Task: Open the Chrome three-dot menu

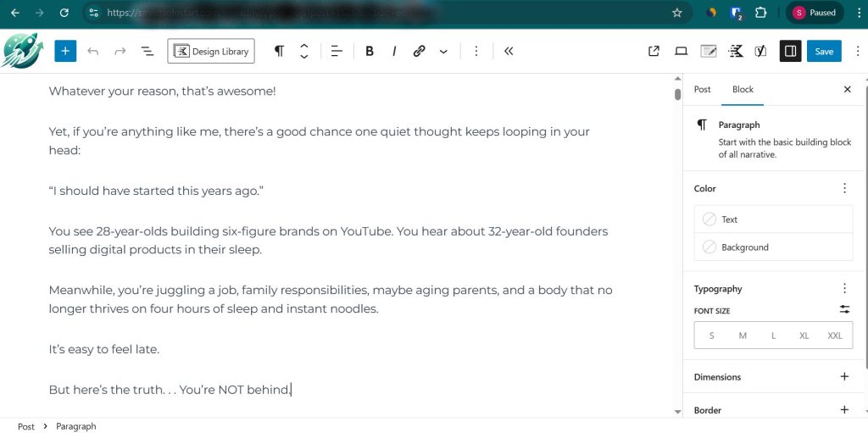Action: 858,13
